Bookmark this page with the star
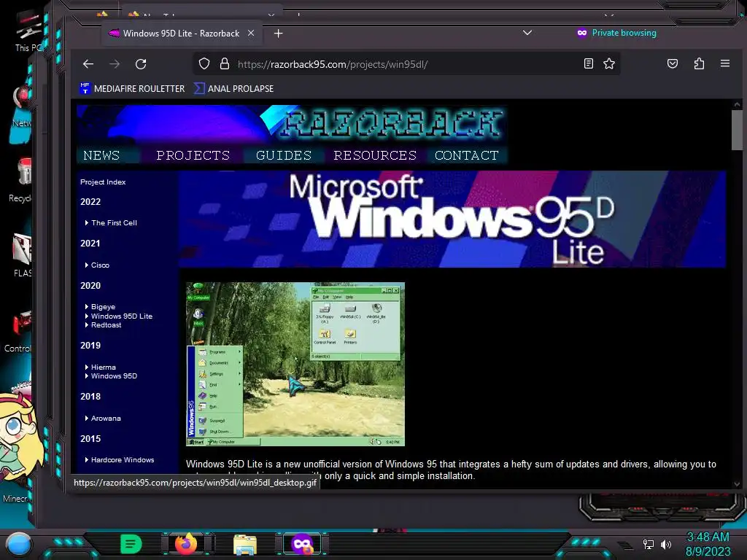The height and width of the screenshot is (560, 747). pos(609,64)
